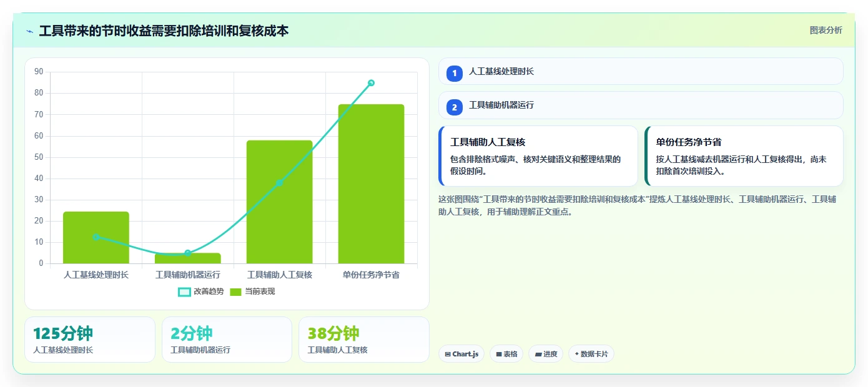868x387 pixels.
Task: Click the 当前表现 green legend swatch
Action: (x=235, y=291)
